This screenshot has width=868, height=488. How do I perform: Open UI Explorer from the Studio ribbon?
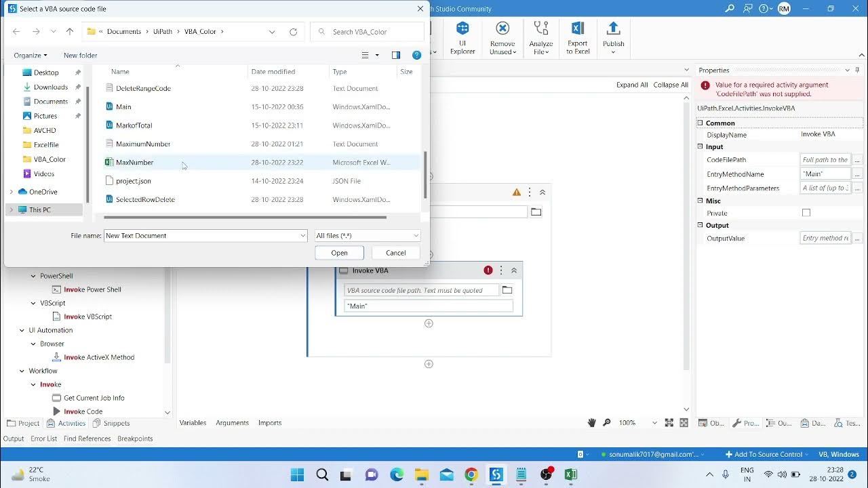[x=462, y=38]
